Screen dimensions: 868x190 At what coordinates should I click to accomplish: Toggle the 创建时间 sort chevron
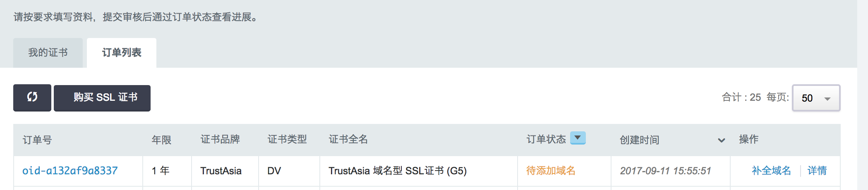click(x=721, y=140)
